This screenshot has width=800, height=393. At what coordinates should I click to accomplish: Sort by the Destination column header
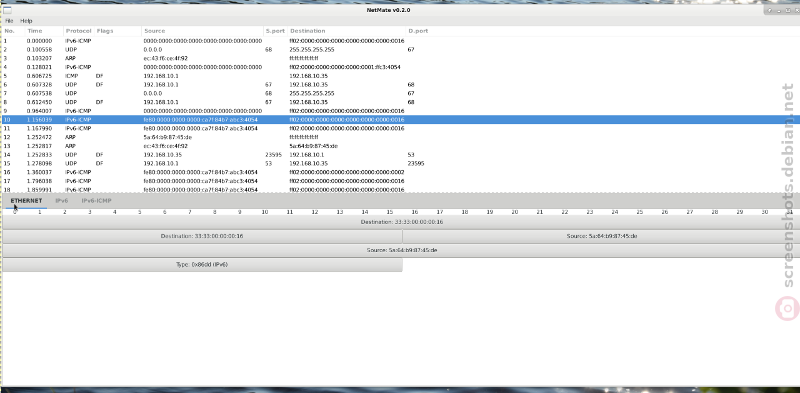[347, 31]
